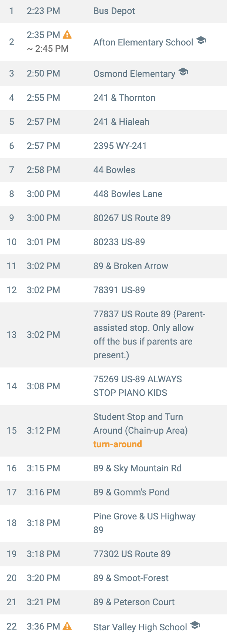Image resolution: width=227 pixels, height=644 pixels.
Task: Select the 44 Bowles stop
Action: (x=114, y=170)
